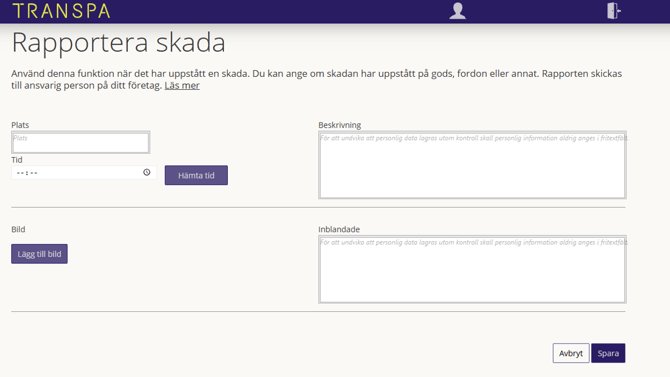The height and width of the screenshot is (377, 670).
Task: Click the Avbryt button
Action: (571, 353)
